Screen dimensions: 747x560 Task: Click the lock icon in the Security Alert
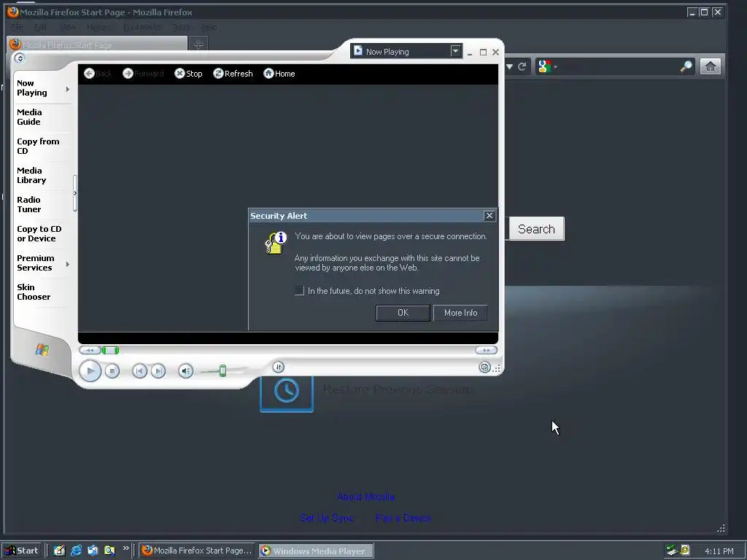(x=276, y=242)
